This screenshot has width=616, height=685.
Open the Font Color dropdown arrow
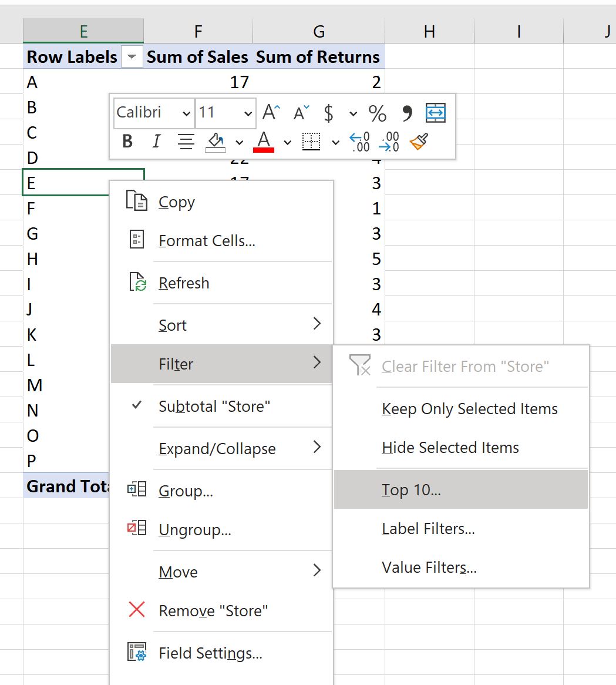coord(287,142)
